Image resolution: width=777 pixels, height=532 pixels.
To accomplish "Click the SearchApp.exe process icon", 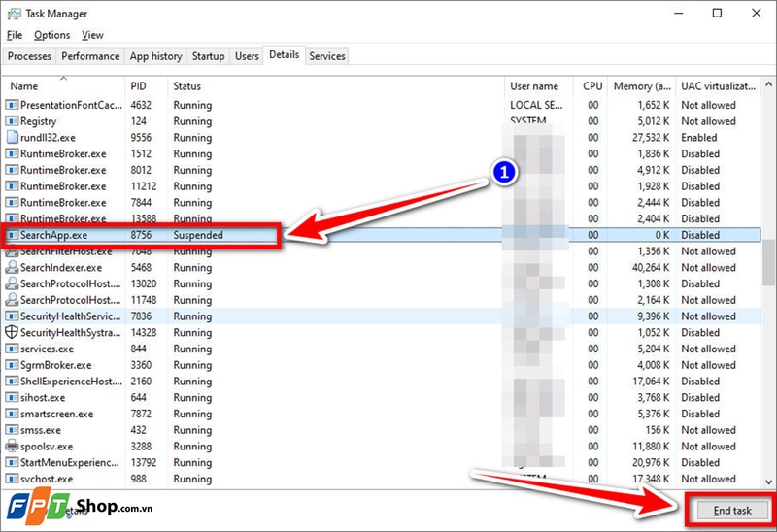I will pos(12,235).
